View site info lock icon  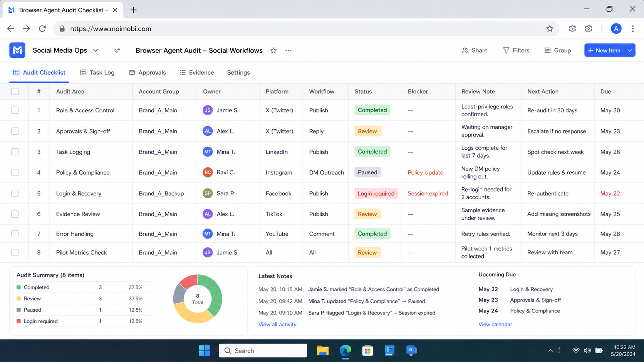(62, 29)
